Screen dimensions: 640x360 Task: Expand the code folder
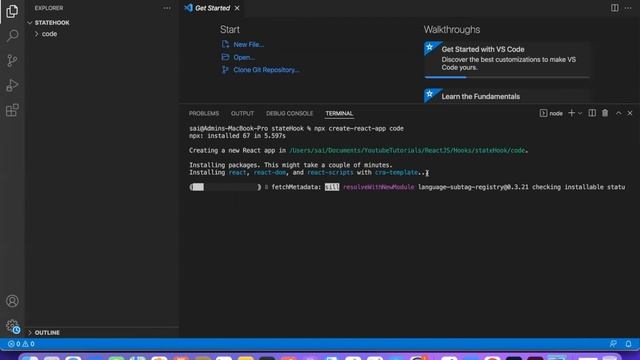point(49,34)
